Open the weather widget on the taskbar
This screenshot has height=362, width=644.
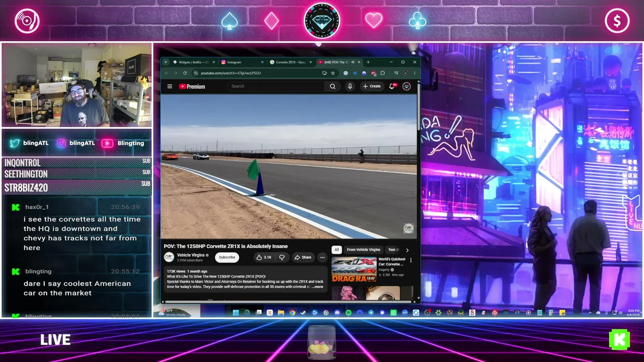171,313
